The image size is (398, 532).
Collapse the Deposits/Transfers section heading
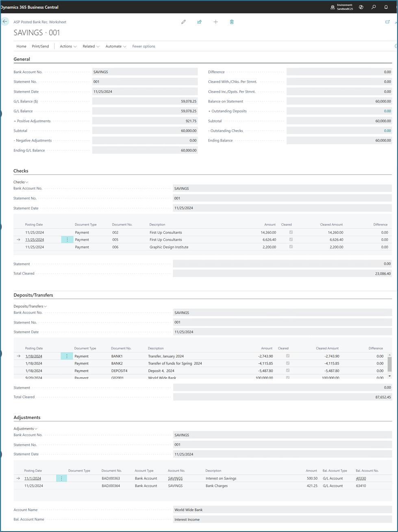tap(33, 295)
